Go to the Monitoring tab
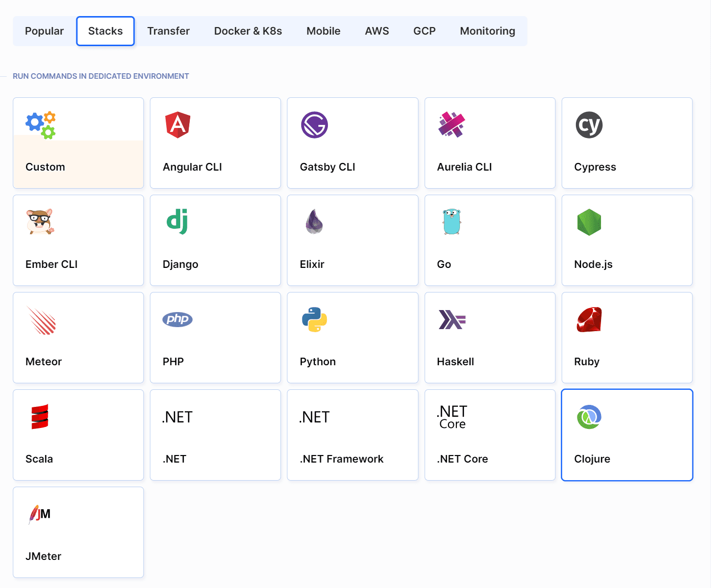Image resolution: width=711 pixels, height=588 pixels. (487, 31)
